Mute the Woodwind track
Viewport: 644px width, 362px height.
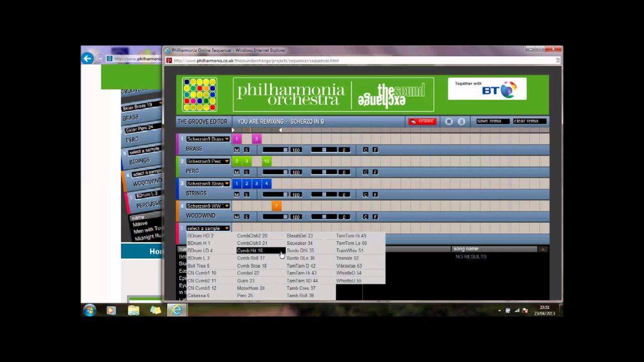click(236, 217)
